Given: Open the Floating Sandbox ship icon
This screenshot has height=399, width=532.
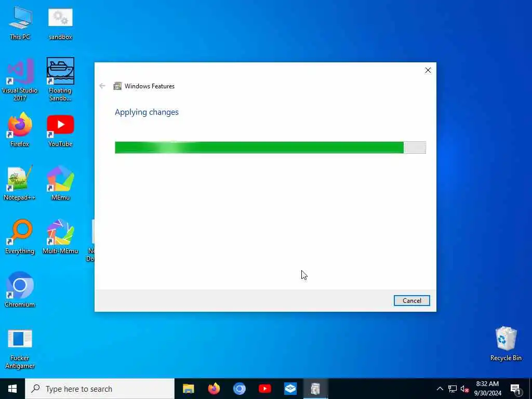Looking at the screenshot, I should tap(60, 79).
